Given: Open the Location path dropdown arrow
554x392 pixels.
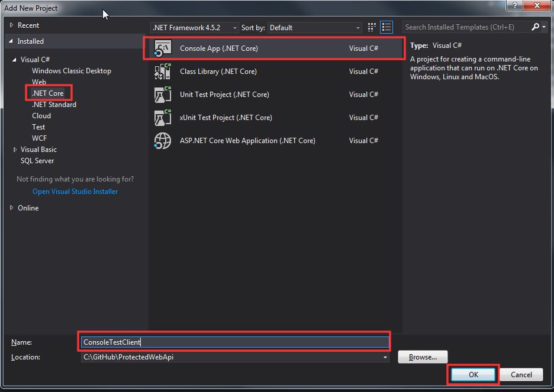Looking at the screenshot, I should point(385,358).
